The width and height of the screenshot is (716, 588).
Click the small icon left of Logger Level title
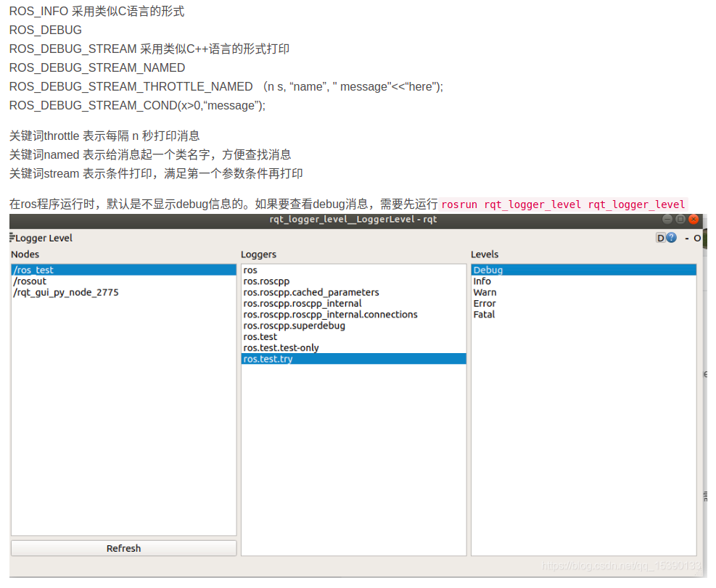(12, 237)
